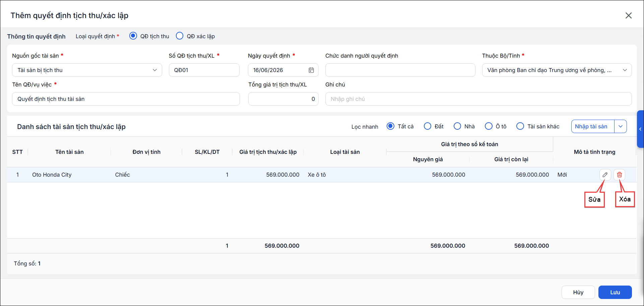644x306 pixels.
Task: Select the QĐ xác lập radio button
Action: (x=180, y=36)
